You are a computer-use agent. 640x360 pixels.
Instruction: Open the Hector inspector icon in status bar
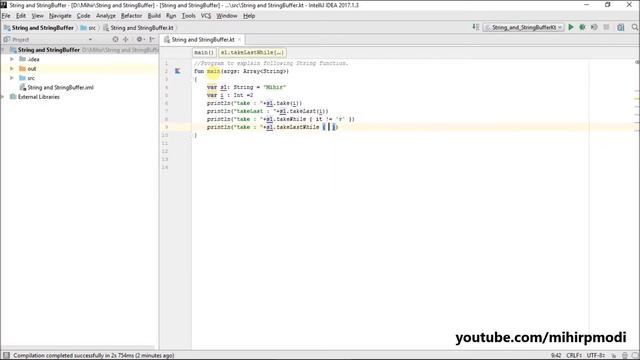(x=625, y=356)
